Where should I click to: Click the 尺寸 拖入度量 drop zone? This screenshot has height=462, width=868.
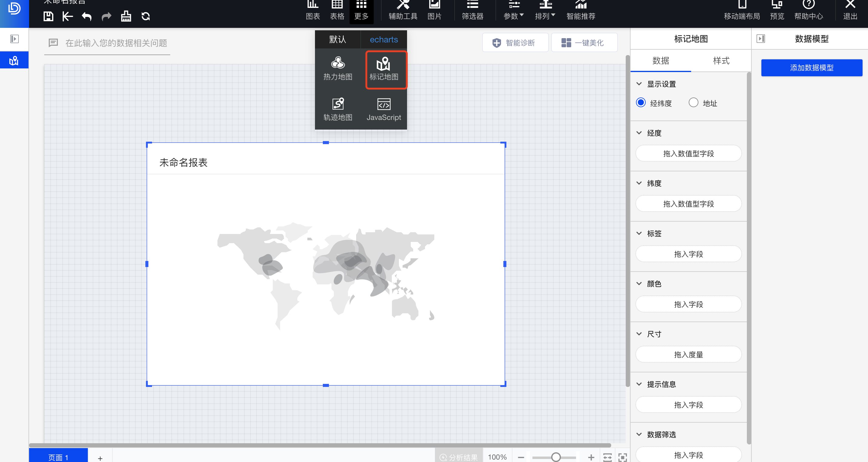click(688, 354)
